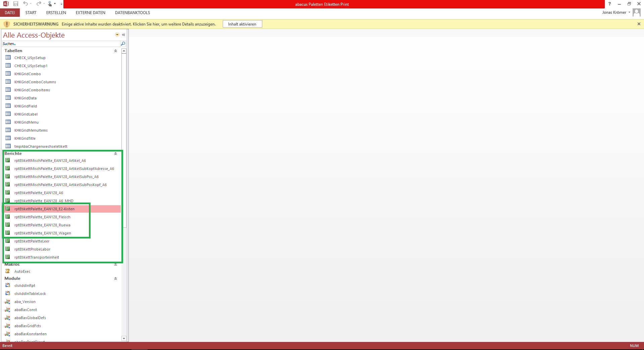Collapse the Berichte group
The height and width of the screenshot is (350, 644).
tap(115, 154)
